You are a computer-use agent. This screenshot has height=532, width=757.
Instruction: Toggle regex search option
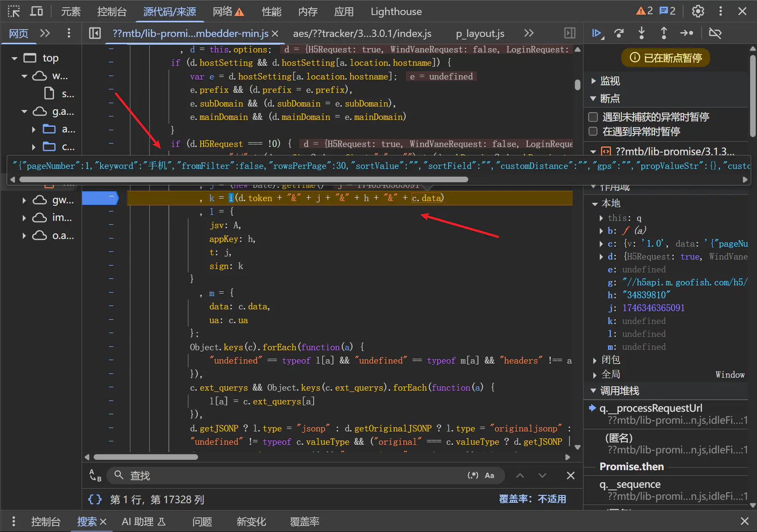473,475
